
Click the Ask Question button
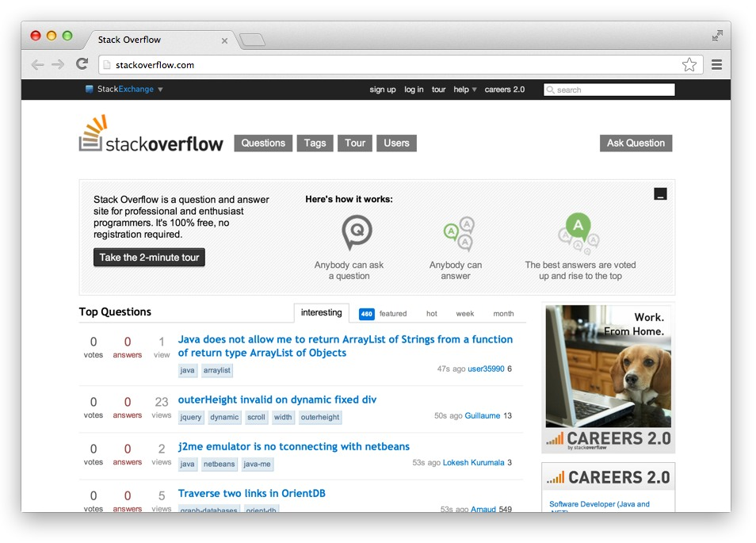636,143
